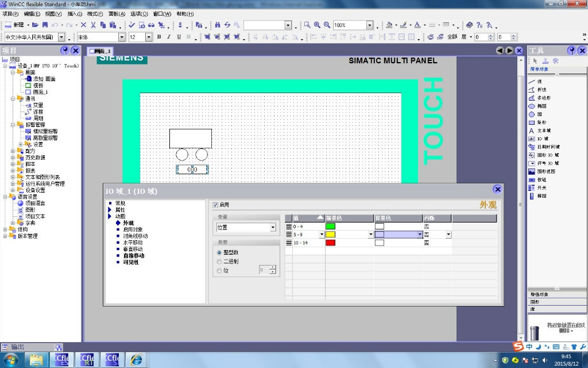Open the background color dropdown for row 5 - 9
The image size is (588, 368).
(x=420, y=235)
